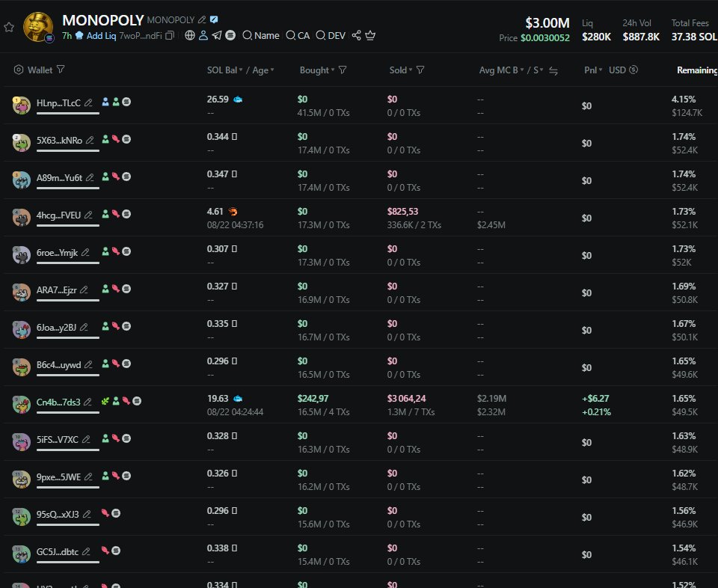This screenshot has height=588, width=718.
Task: Open the Wallet column filter
Action: [x=61, y=69]
